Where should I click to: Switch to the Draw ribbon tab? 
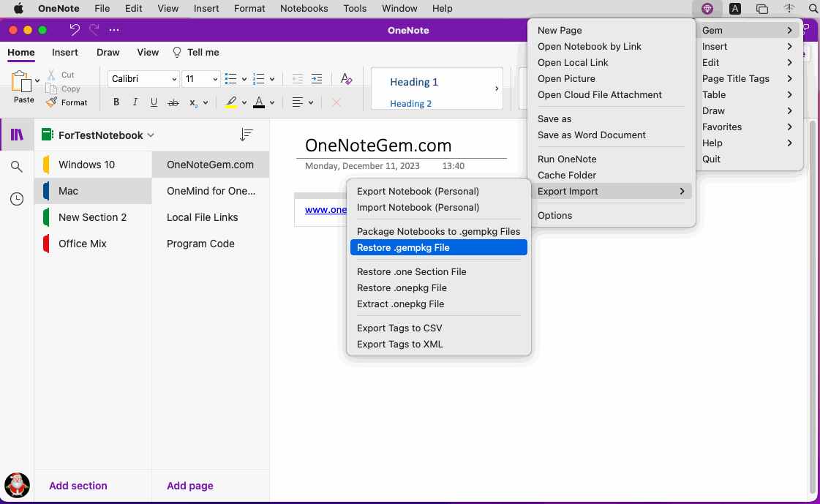click(108, 52)
